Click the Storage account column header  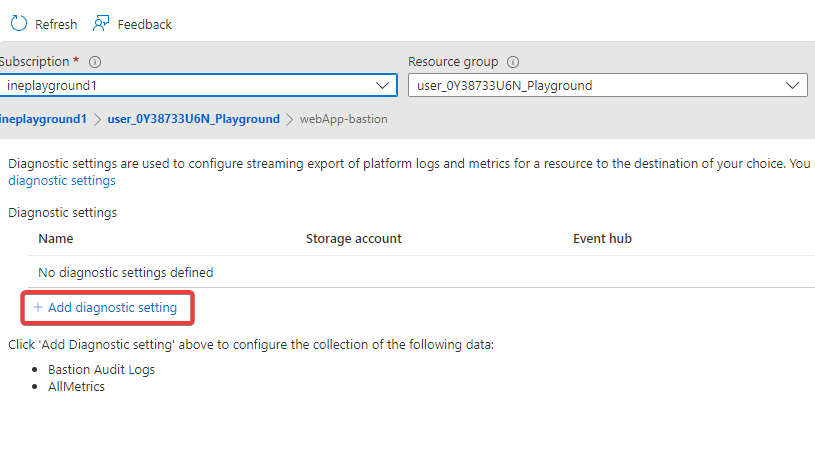coord(353,239)
